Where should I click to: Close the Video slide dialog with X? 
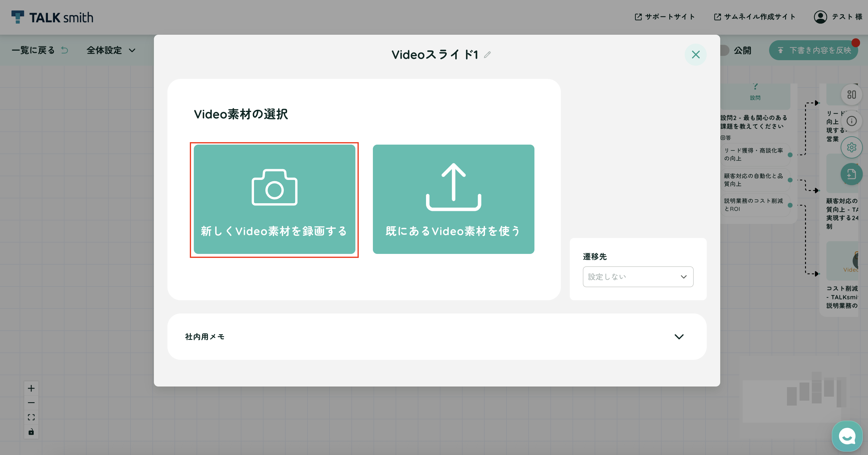click(x=695, y=55)
